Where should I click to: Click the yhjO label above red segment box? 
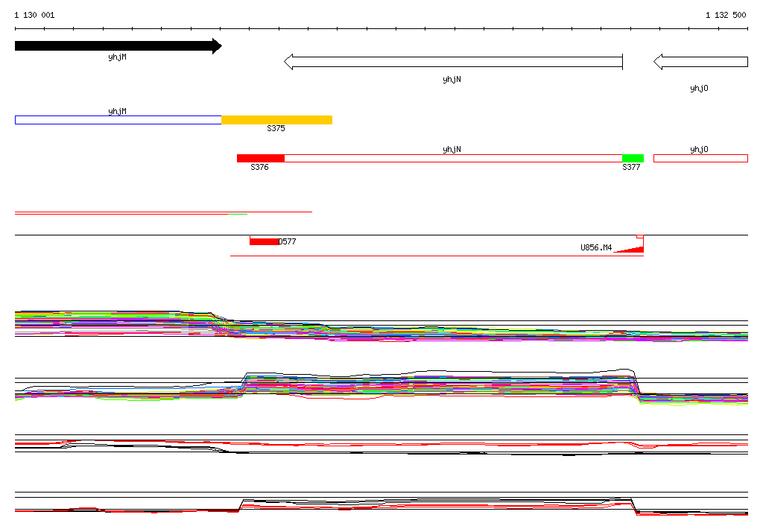[699, 150]
